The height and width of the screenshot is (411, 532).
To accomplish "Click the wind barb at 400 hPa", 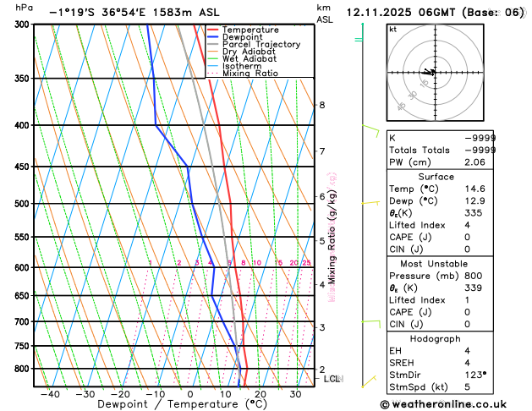I will pos(370,130).
